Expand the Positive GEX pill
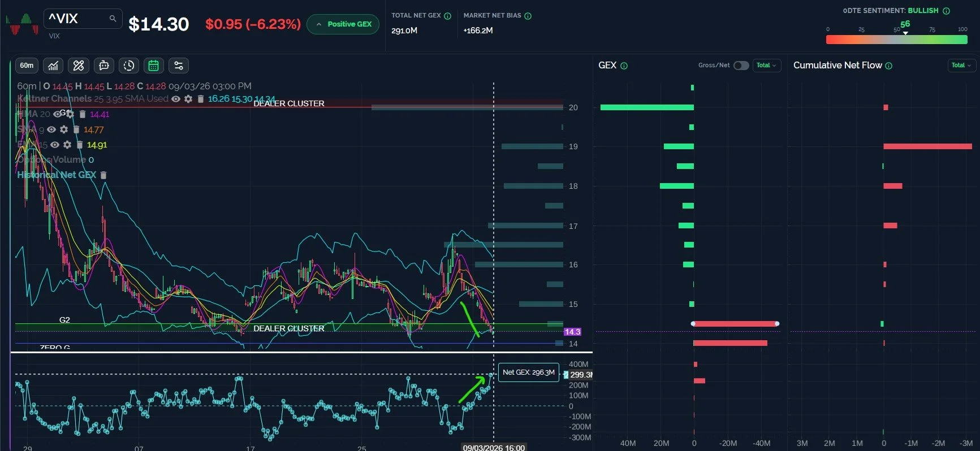This screenshot has height=451, width=980. click(343, 24)
